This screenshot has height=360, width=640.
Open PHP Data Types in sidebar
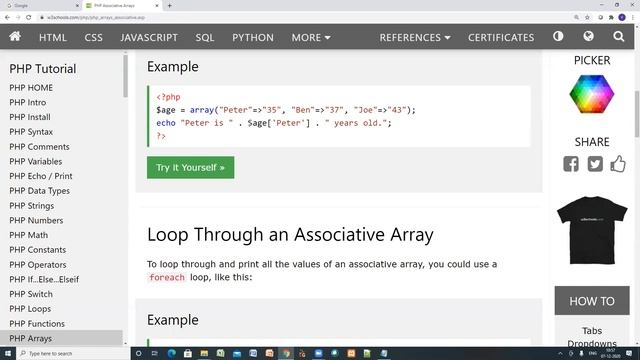click(39, 191)
